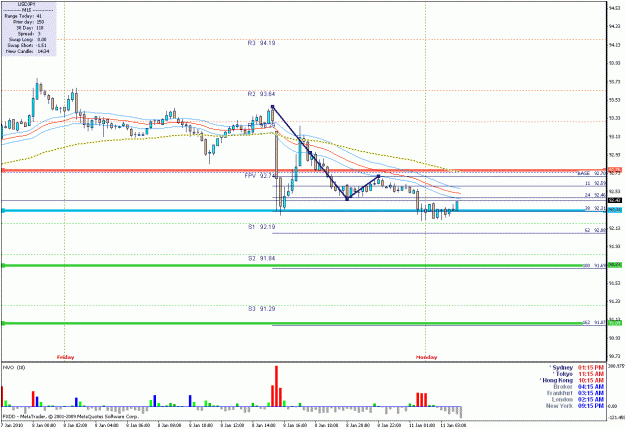Select the FPV 92.74 pivot label
This screenshot has height=429, width=625.
point(260,175)
